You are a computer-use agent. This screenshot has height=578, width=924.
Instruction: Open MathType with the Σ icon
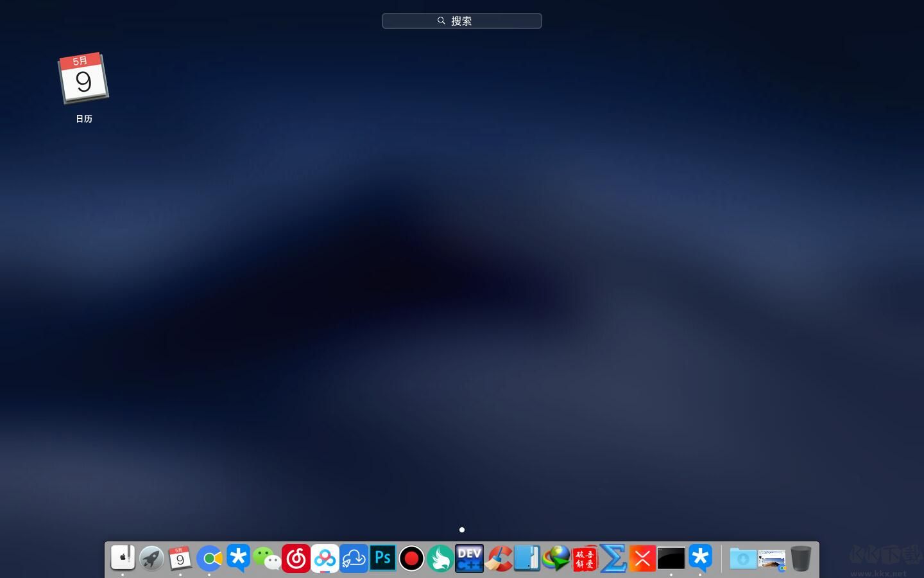tap(613, 559)
